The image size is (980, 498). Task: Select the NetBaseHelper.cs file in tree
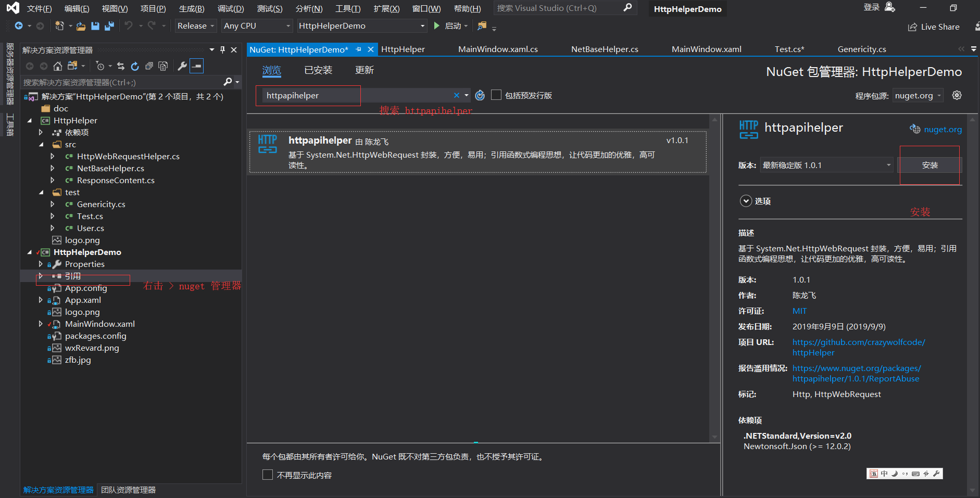pyautogui.click(x=110, y=168)
